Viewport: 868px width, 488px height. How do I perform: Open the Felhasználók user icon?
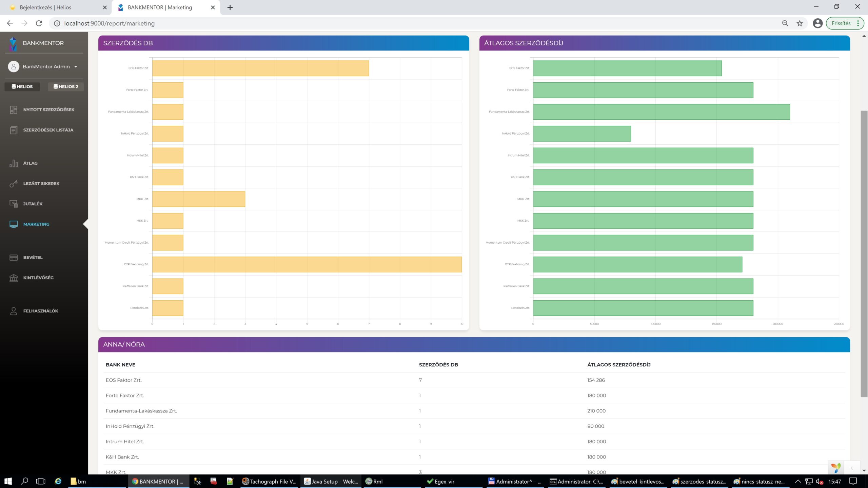point(14,311)
